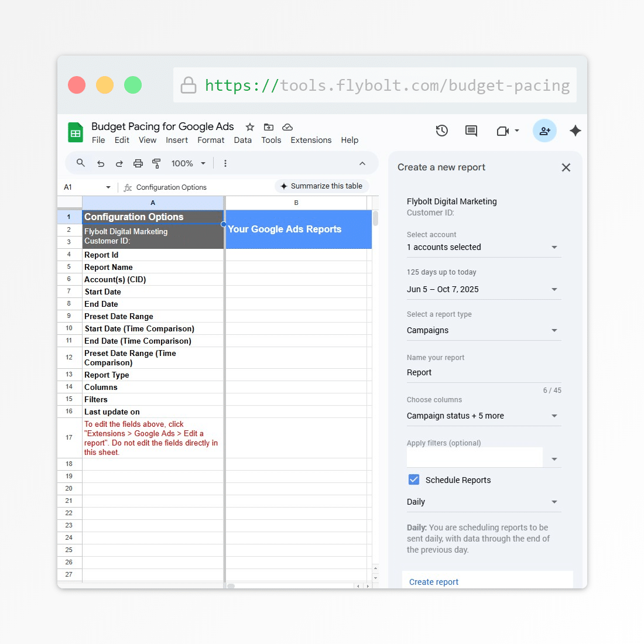The image size is (644, 644).
Task: Click the undo arrow in toolbar
Action: [x=101, y=164]
